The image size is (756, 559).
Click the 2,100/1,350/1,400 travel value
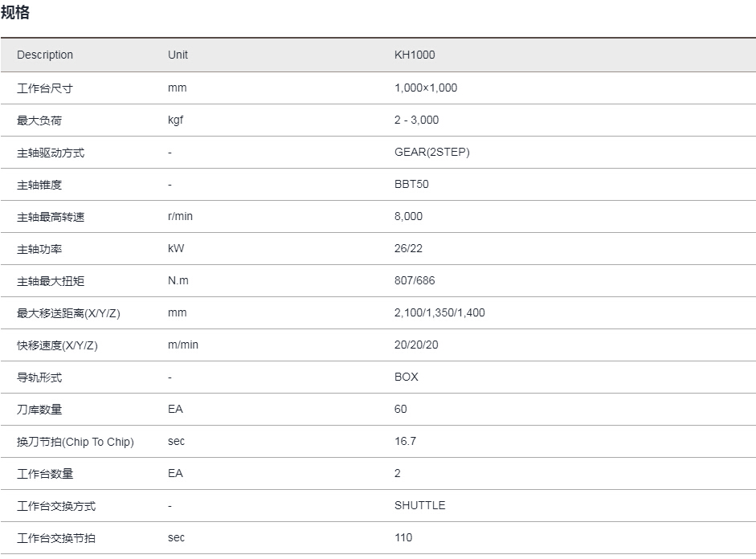(439, 312)
